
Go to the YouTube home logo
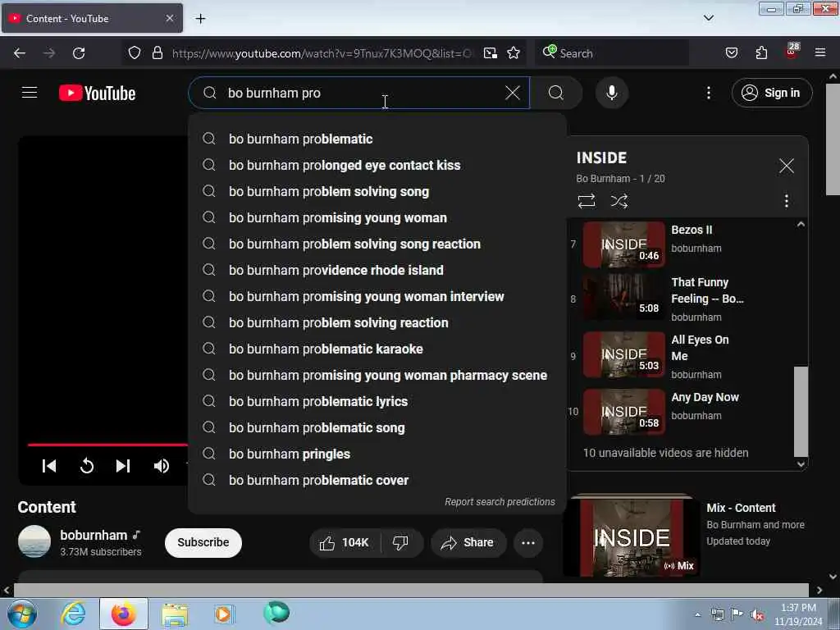pyautogui.click(x=97, y=94)
